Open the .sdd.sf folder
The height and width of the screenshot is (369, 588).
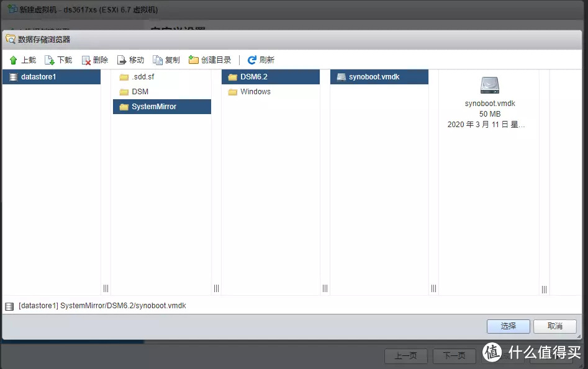pos(162,77)
